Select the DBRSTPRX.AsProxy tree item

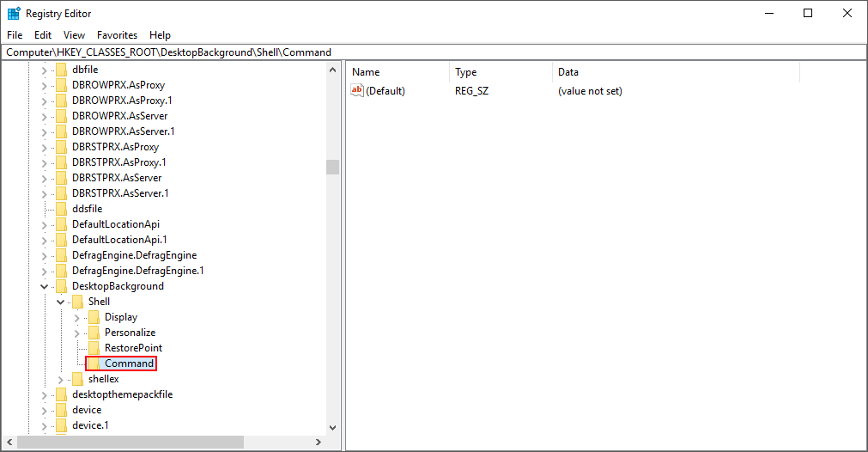(115, 147)
